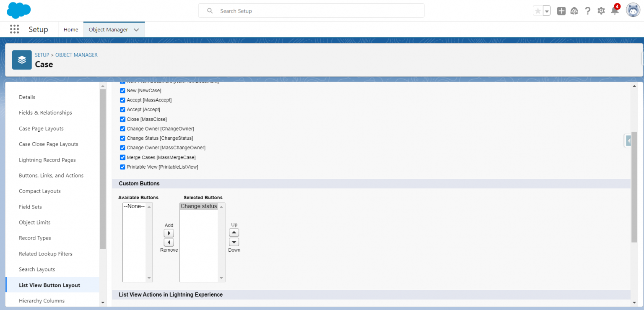Open the Setup gear icon
The height and width of the screenshot is (310, 644).
pos(601,10)
